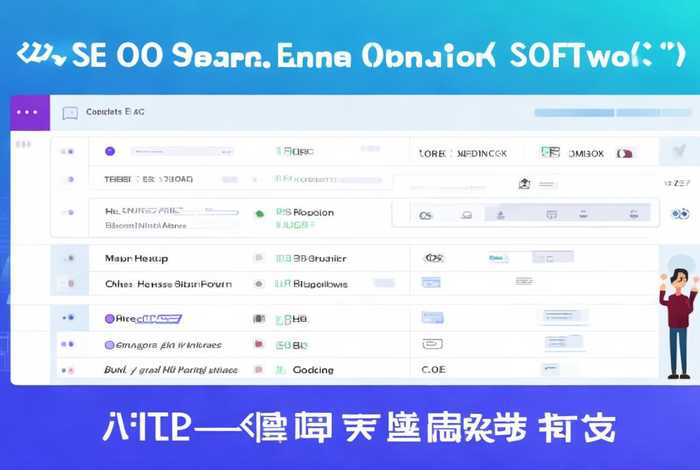Select the 'Bund / graal' italic row
700x470 pixels.
point(171,370)
